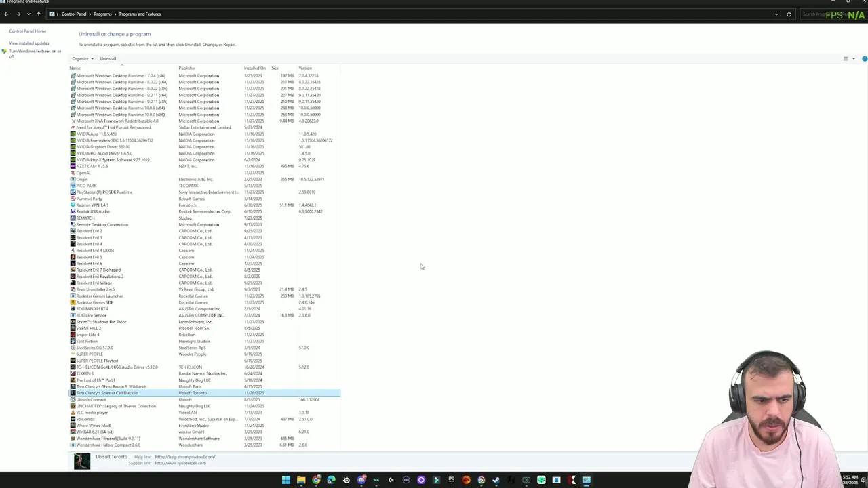The image size is (868, 488).
Task: Select UNCHARTED Legacy of Thieves Collection
Action: (204, 406)
